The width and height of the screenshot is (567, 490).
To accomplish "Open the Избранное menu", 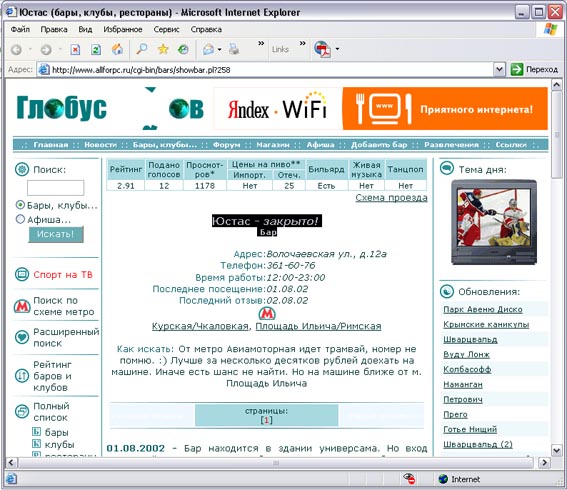I will click(x=123, y=29).
